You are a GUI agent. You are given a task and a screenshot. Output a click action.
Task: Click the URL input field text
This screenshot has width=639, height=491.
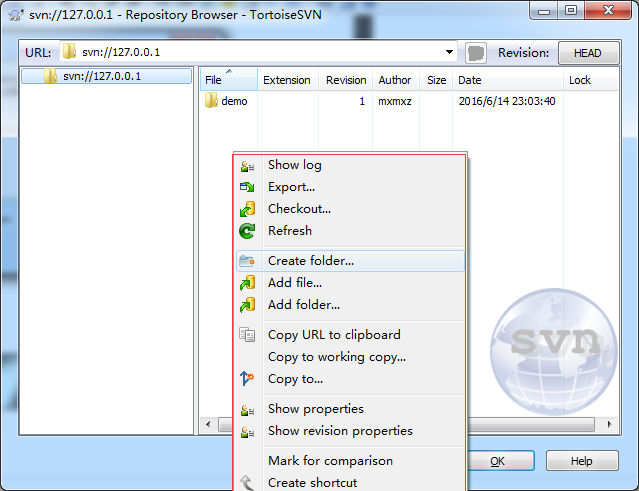[121, 52]
